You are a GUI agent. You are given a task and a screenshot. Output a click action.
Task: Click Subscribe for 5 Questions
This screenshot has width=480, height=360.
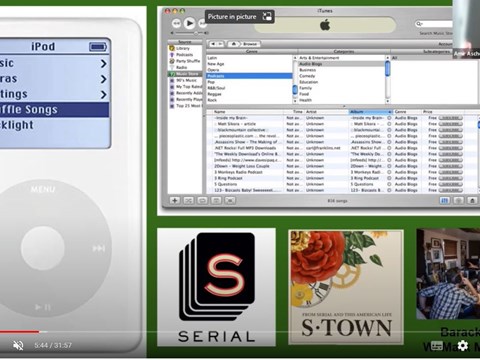[x=451, y=184]
